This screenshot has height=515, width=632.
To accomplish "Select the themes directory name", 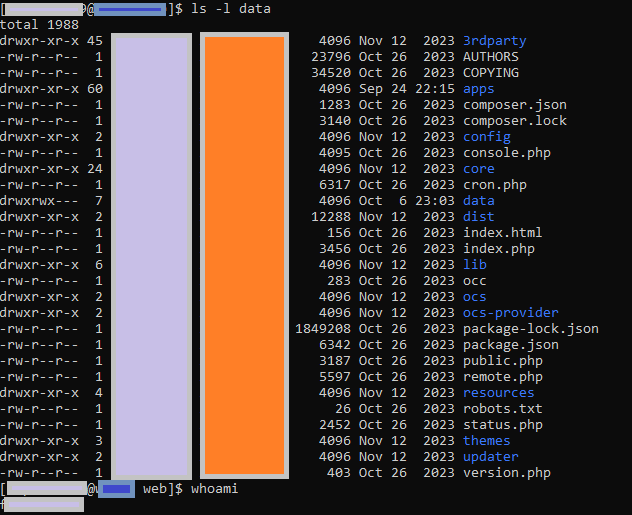I will (486, 441).
